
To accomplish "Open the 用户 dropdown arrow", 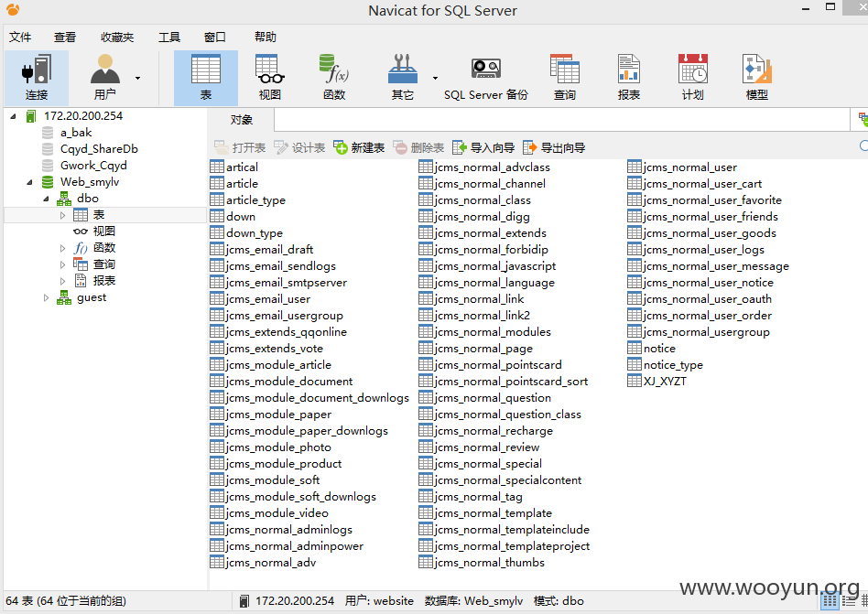I will (x=138, y=78).
